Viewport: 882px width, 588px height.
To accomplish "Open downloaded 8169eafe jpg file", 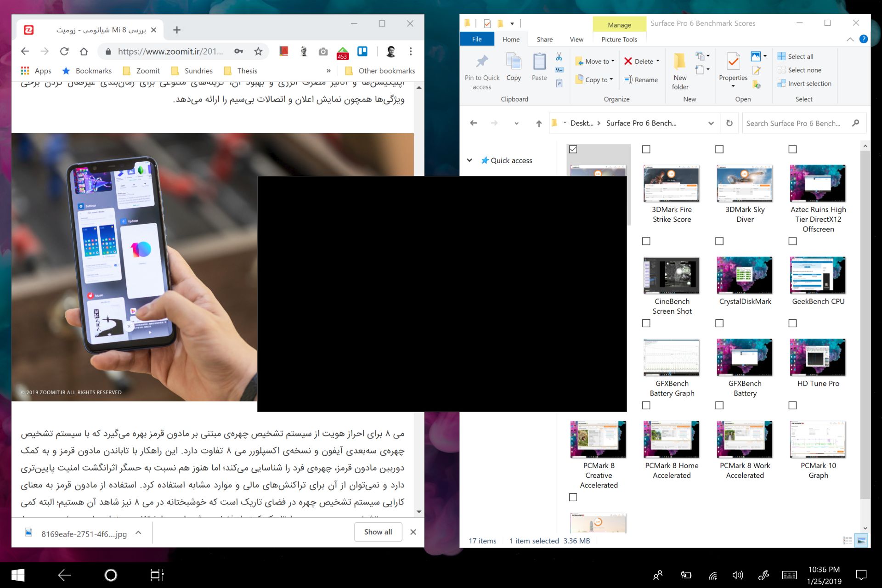I will (76, 533).
